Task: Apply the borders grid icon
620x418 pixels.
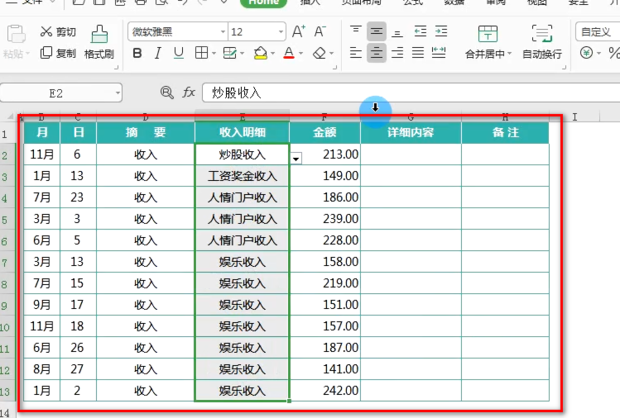Action: click(201, 53)
